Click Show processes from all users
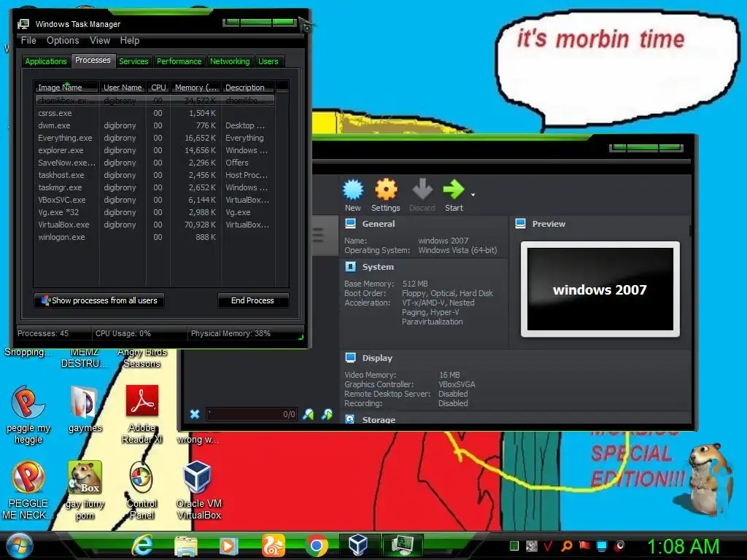Viewport: 747px width, 560px height. (99, 300)
